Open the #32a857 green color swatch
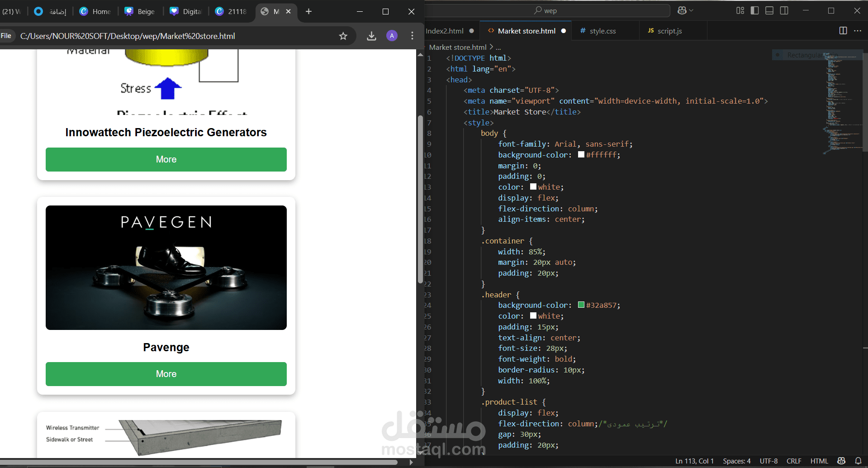Viewport: 868px width, 468px height. pos(581,305)
